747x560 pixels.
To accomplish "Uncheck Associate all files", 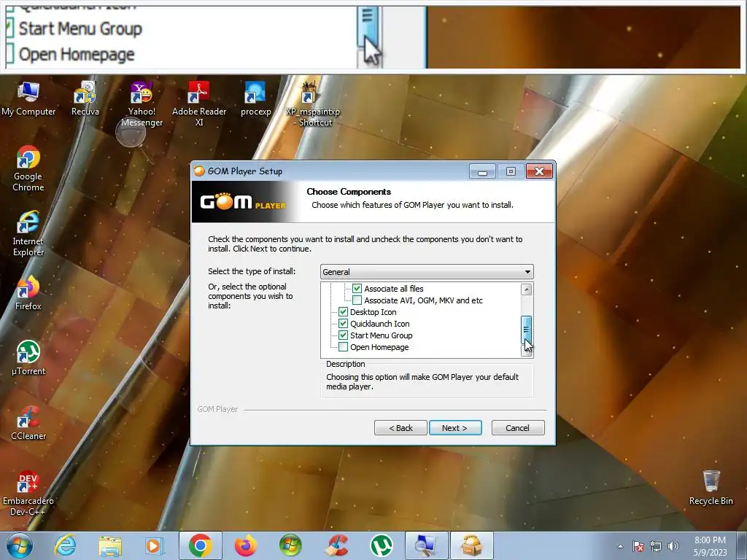I will [x=357, y=289].
